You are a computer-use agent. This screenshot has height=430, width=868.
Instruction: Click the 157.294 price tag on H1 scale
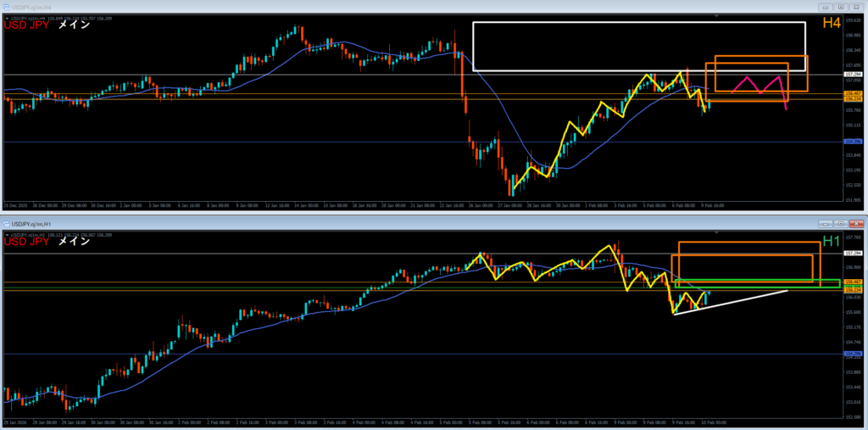(x=852, y=254)
